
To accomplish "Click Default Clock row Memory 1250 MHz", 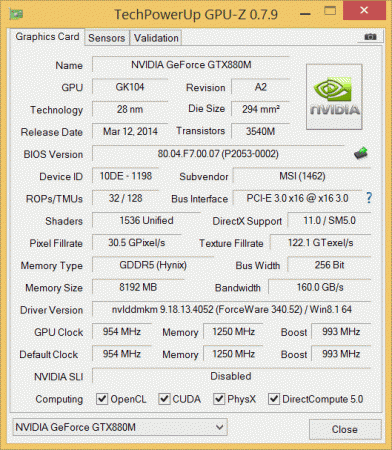I will pyautogui.click(x=233, y=354).
